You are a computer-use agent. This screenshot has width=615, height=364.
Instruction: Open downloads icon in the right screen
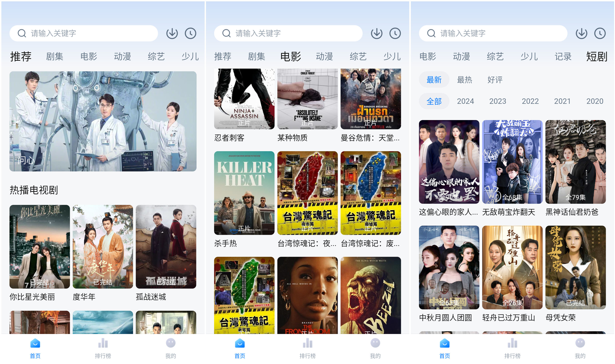click(x=581, y=33)
